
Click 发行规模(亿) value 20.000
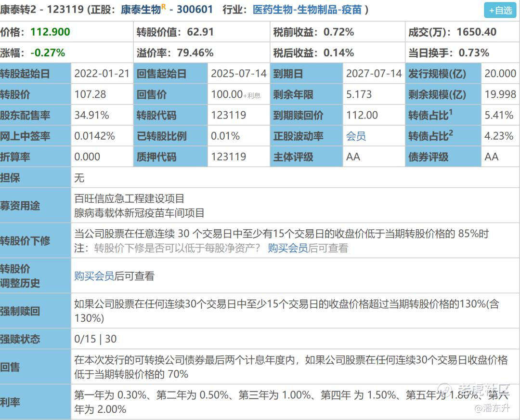[x=500, y=73]
